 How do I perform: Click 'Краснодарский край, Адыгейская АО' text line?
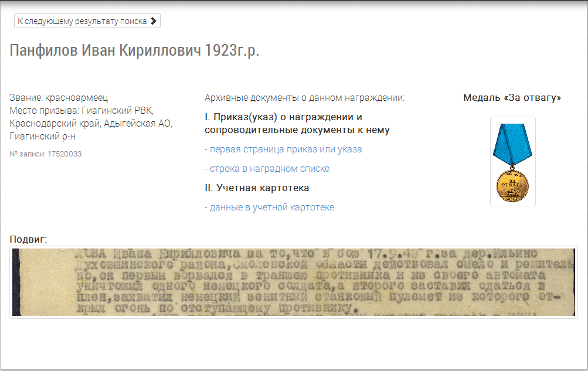[x=91, y=124]
